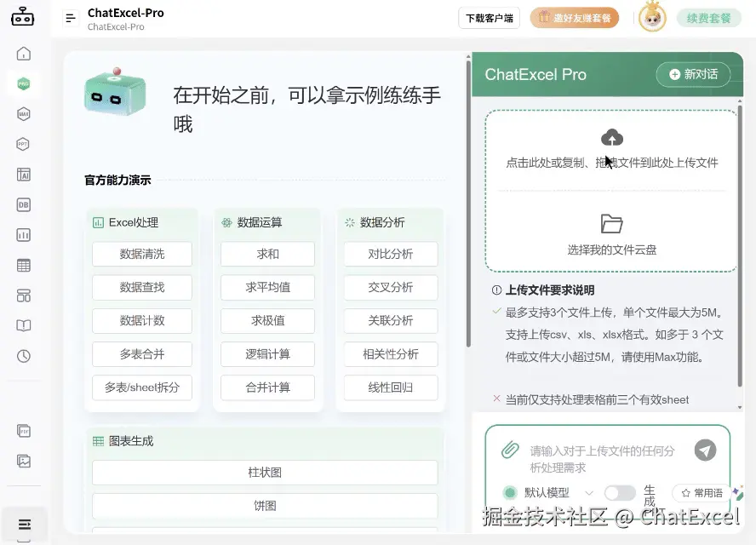
Task: Click the Excel处理 section icon
Action: pos(98,222)
